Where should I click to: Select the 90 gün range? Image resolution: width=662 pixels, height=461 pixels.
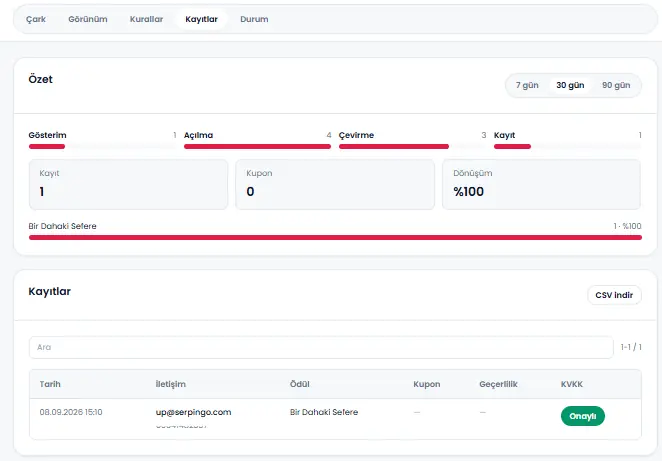click(616, 85)
